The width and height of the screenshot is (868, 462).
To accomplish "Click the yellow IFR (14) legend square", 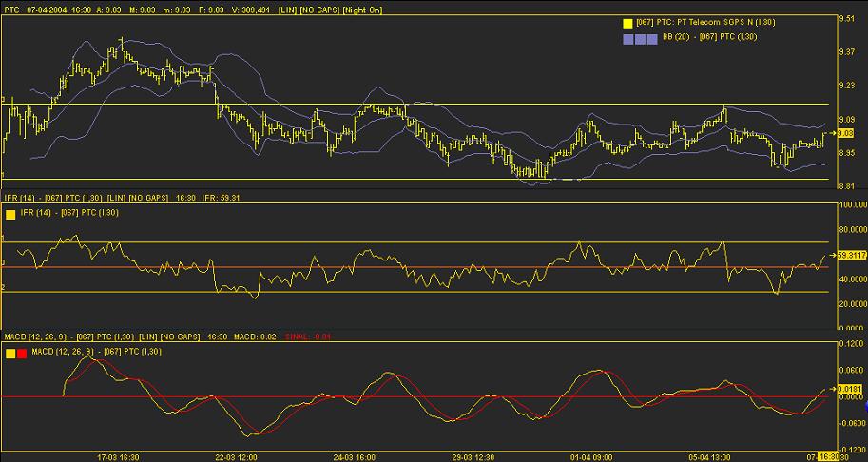I will coord(10,215).
